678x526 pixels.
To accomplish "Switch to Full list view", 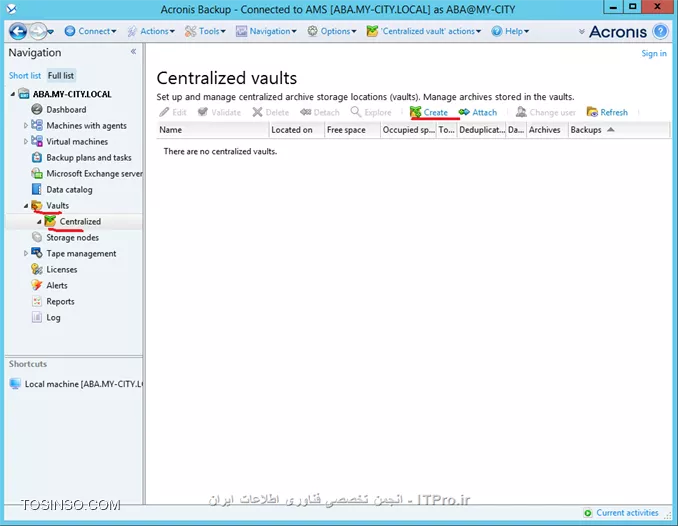I will click(61, 76).
